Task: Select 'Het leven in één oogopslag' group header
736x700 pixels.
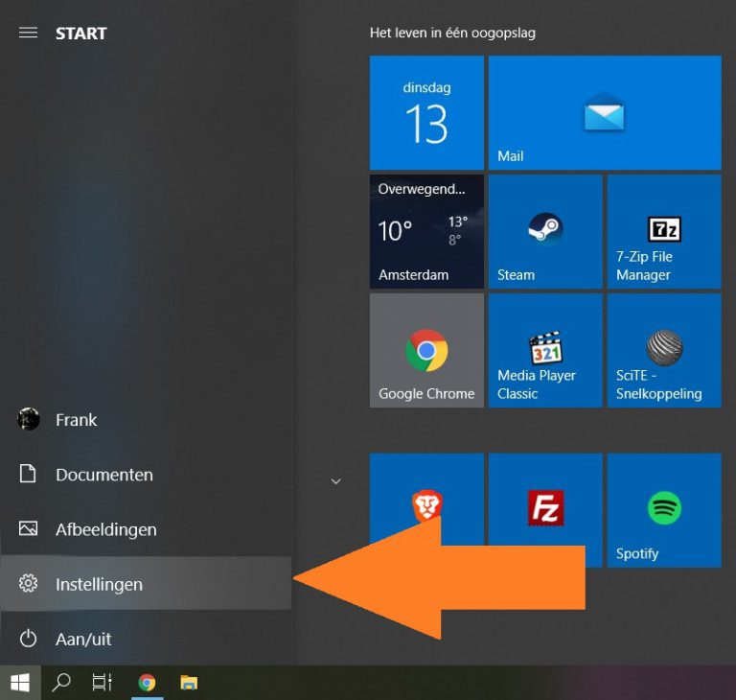Action: (x=452, y=33)
